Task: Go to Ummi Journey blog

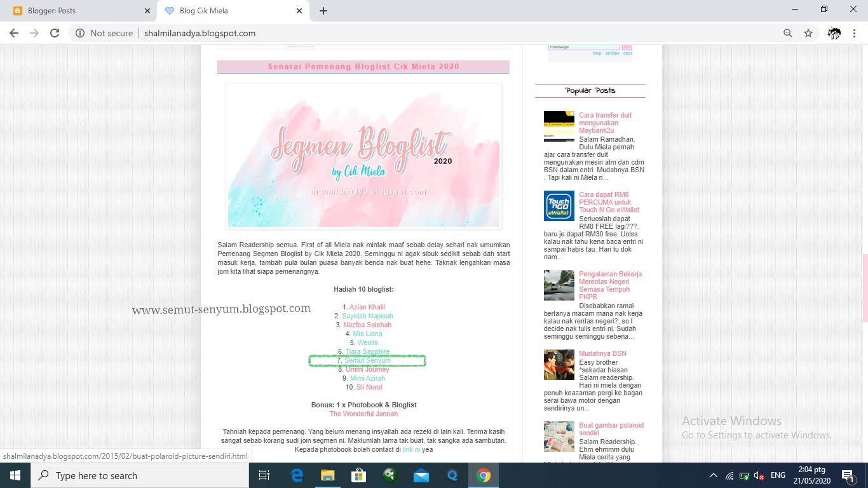Action: [x=367, y=369]
